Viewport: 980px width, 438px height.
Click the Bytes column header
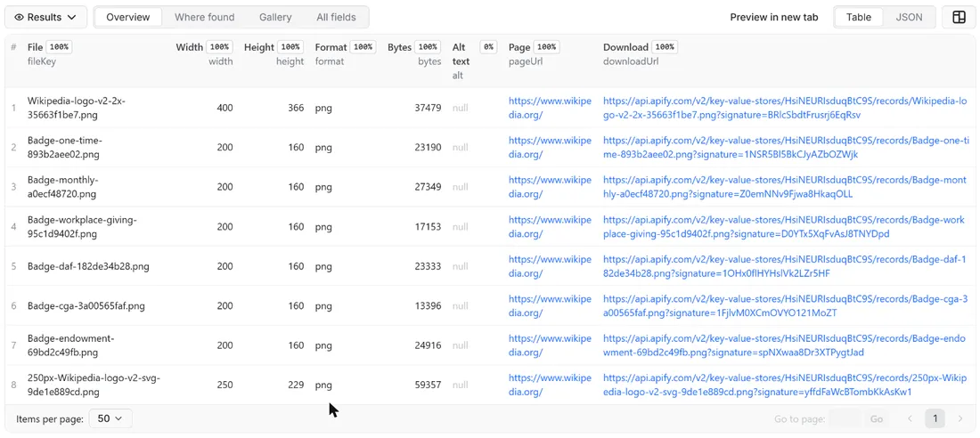400,47
